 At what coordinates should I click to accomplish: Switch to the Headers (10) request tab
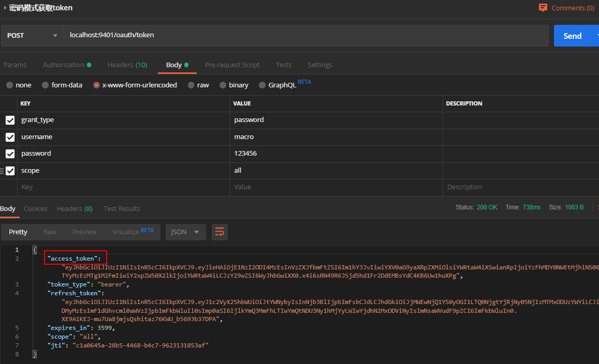pos(127,65)
